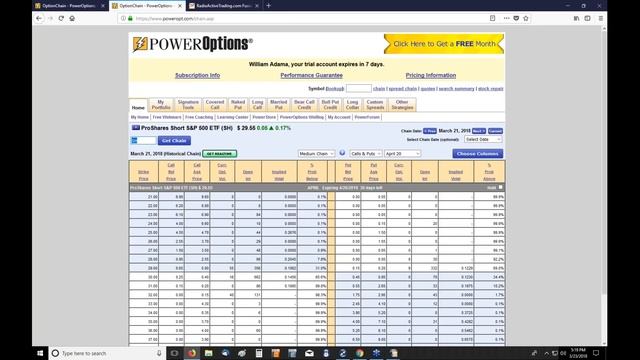Click the small icon before ProShares Short title

tap(136, 128)
